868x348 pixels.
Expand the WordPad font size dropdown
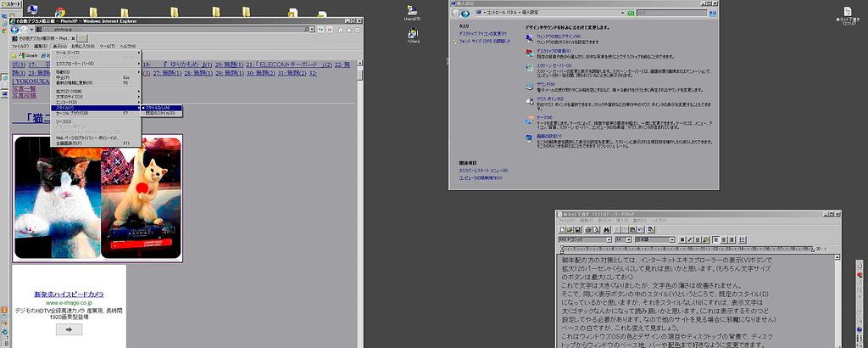628,240
